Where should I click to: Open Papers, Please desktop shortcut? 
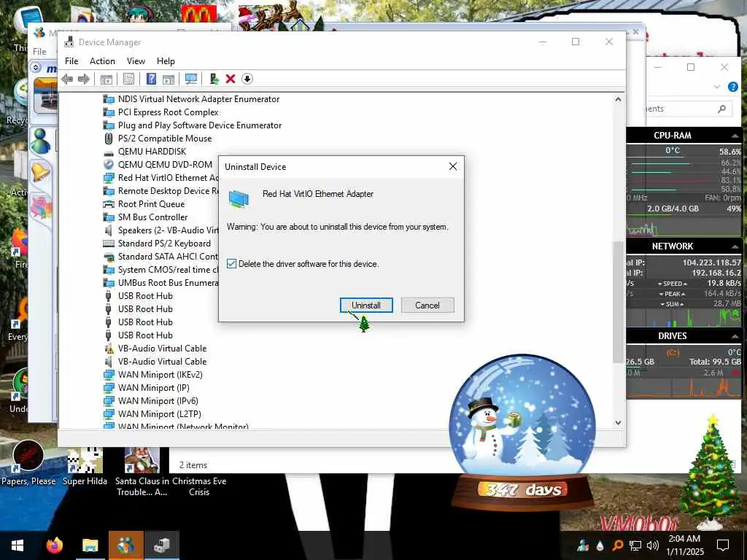[28, 463]
